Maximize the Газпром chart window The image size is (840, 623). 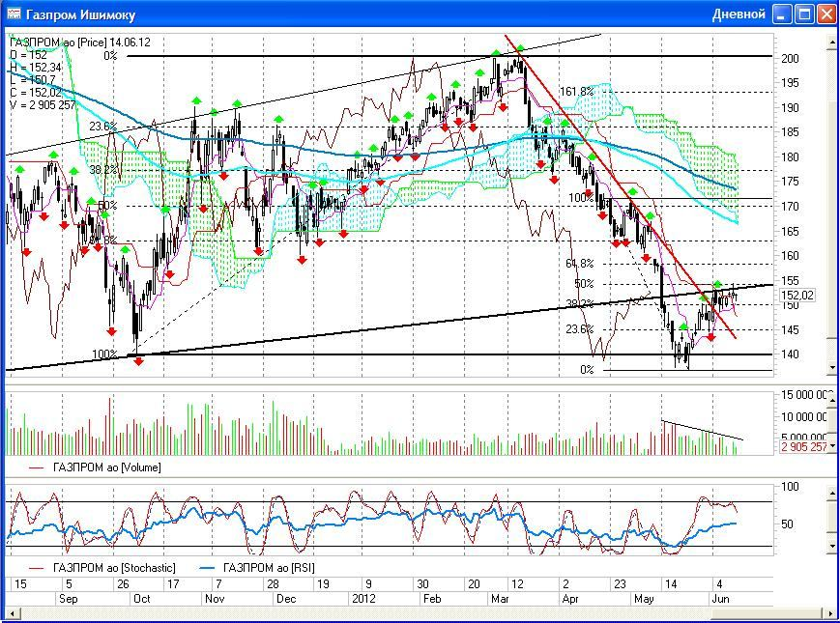(804, 14)
